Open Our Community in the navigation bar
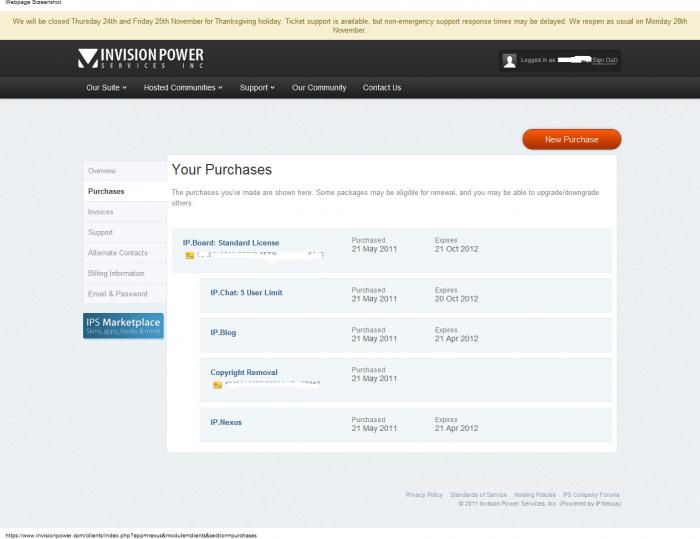 tap(319, 88)
